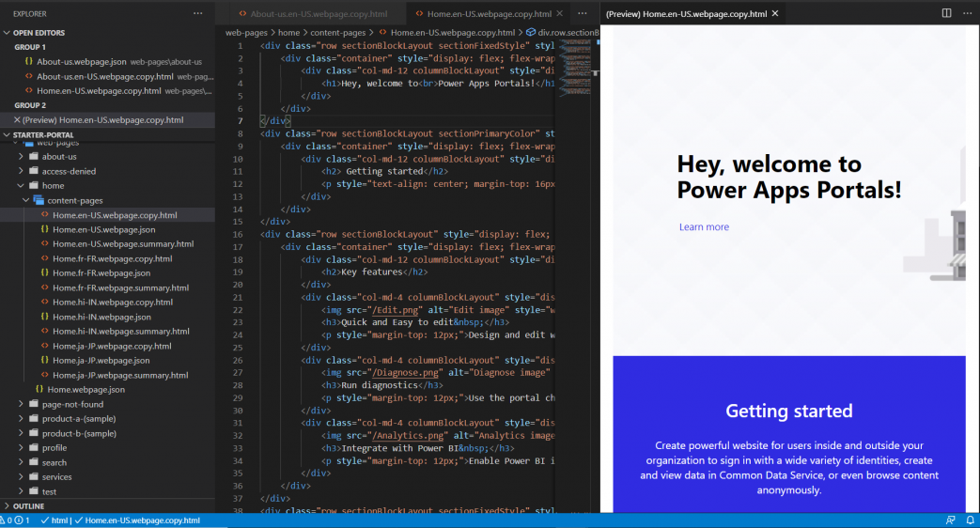Expand the test folder
This screenshot has width=980, height=528.
[21, 491]
